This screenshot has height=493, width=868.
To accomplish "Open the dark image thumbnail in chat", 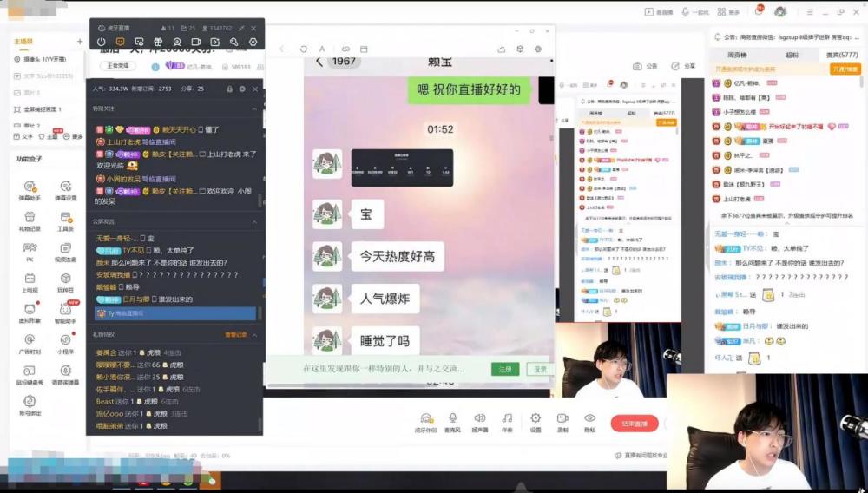I will 402,168.
